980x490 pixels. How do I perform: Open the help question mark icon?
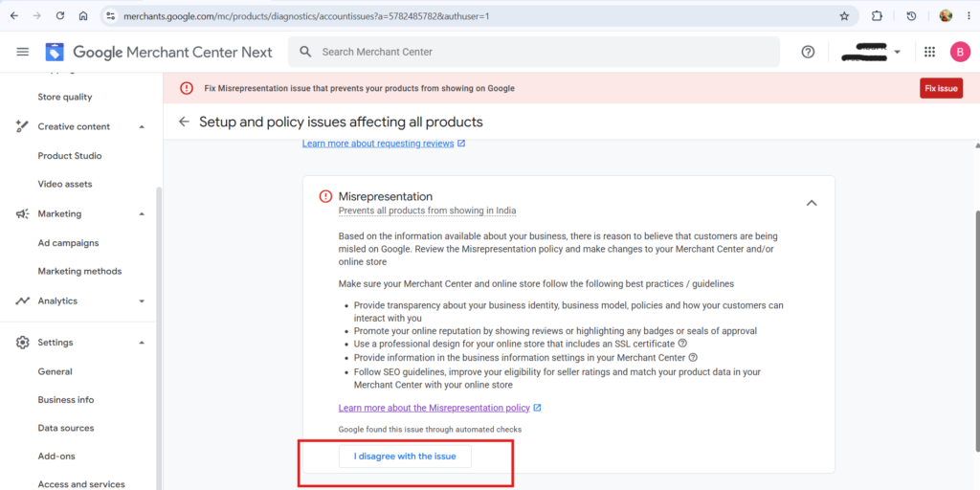(808, 52)
